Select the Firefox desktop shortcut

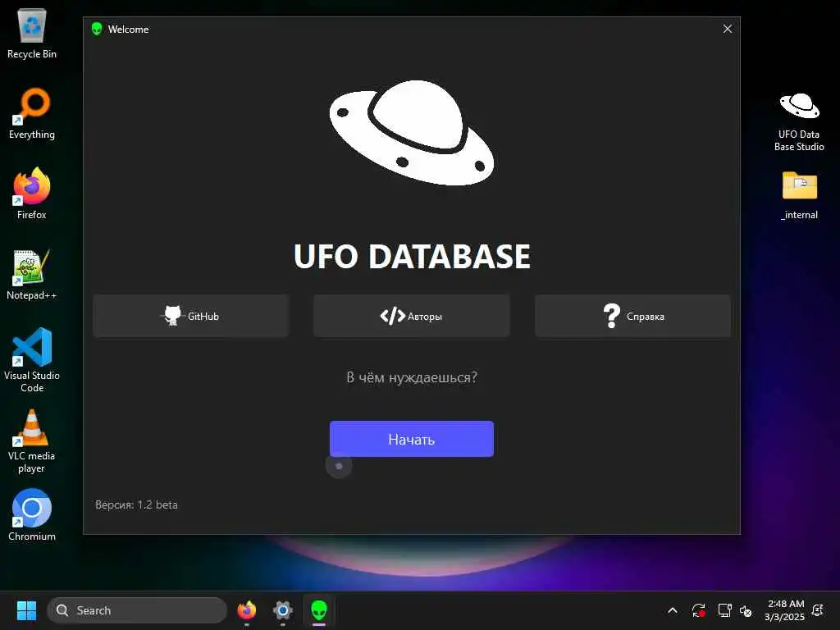click(32, 194)
